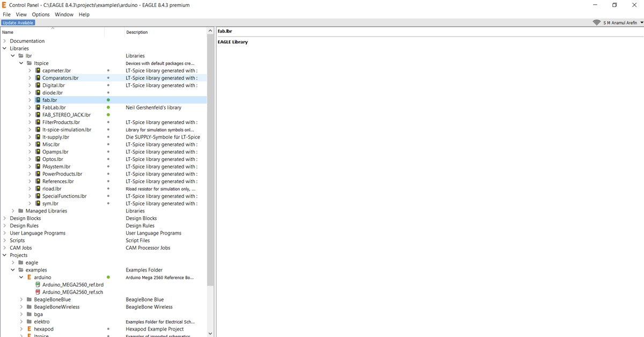Click the scroll down arrow of tree panel
The height and width of the screenshot is (337, 644).
210,333
